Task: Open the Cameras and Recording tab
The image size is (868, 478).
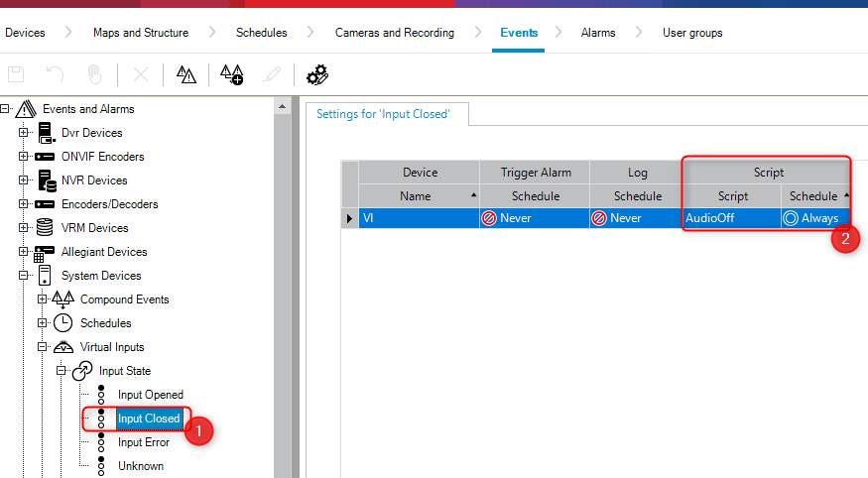Action: (394, 33)
